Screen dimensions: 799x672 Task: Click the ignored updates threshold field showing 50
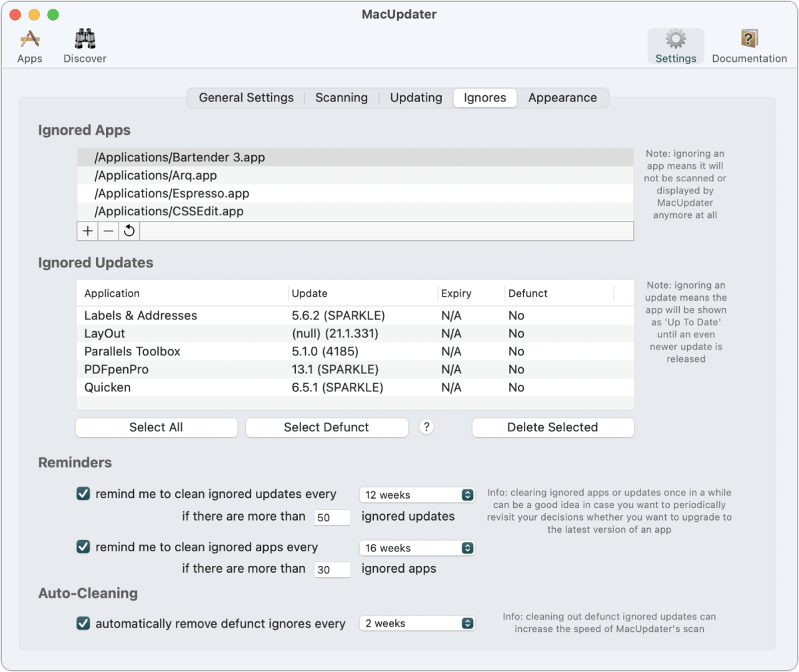point(332,517)
